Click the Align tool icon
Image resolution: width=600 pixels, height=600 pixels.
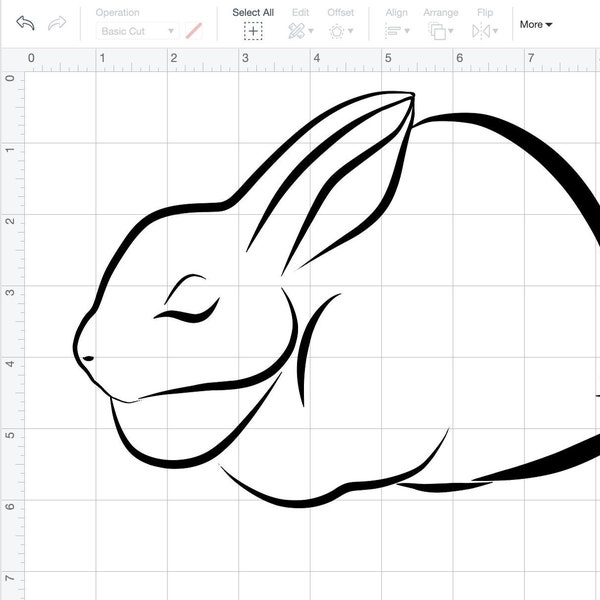393,31
